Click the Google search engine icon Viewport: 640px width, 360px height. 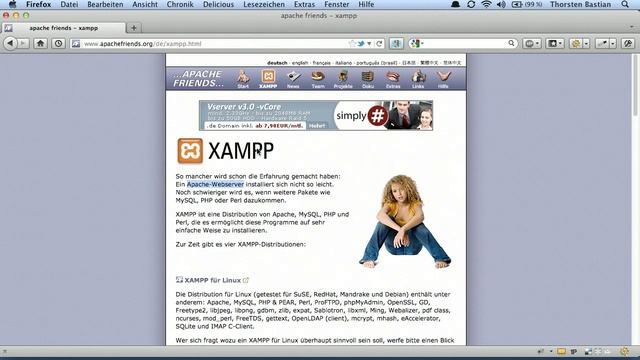click(x=415, y=44)
